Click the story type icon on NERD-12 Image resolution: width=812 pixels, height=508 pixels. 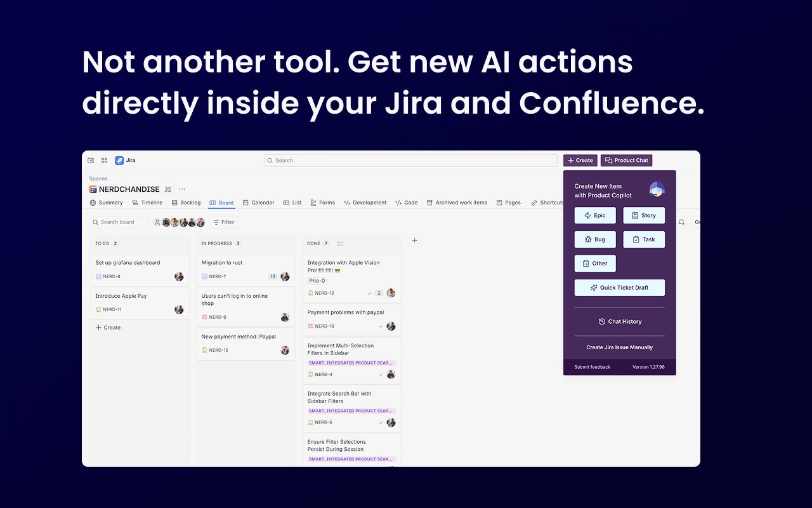point(310,293)
